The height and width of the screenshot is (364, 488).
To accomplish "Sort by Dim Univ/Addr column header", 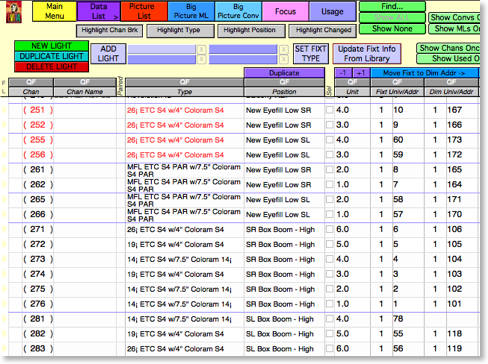I will (x=451, y=92).
